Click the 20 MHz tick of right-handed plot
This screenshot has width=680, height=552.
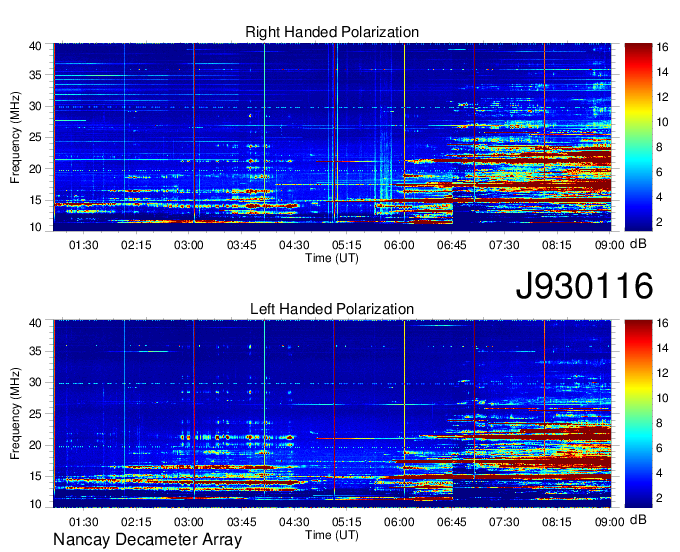pos(35,169)
